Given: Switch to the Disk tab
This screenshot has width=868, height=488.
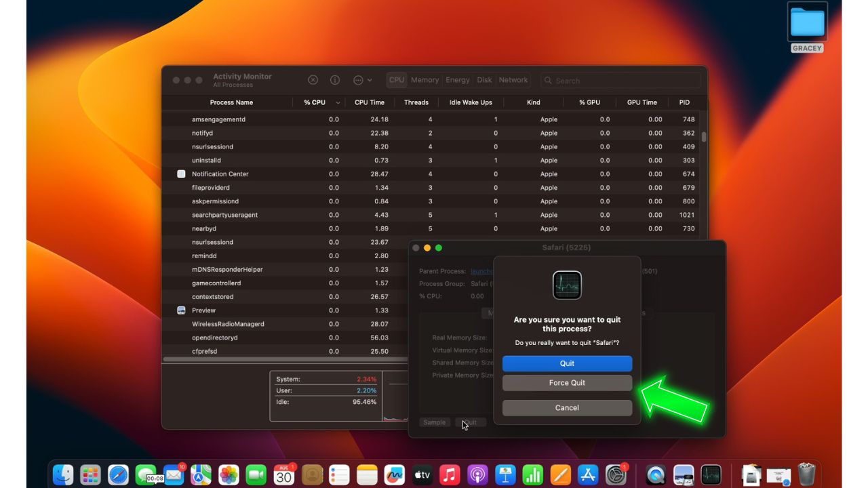Looking at the screenshot, I should point(484,80).
